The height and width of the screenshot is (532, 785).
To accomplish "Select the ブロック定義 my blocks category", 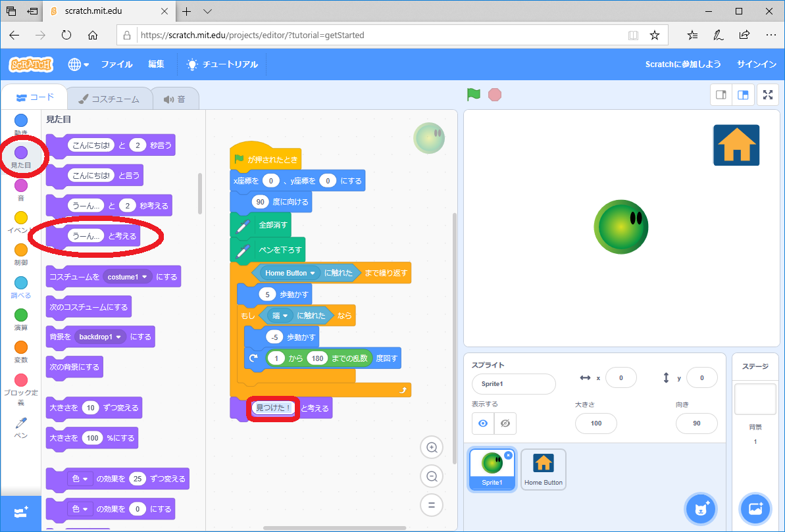I will (21, 390).
